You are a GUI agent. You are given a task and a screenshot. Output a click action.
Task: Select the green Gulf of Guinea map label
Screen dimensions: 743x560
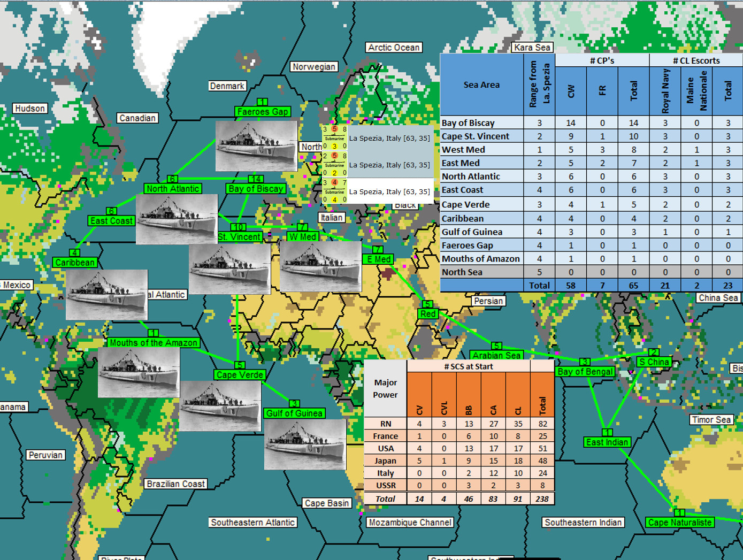pyautogui.click(x=294, y=413)
